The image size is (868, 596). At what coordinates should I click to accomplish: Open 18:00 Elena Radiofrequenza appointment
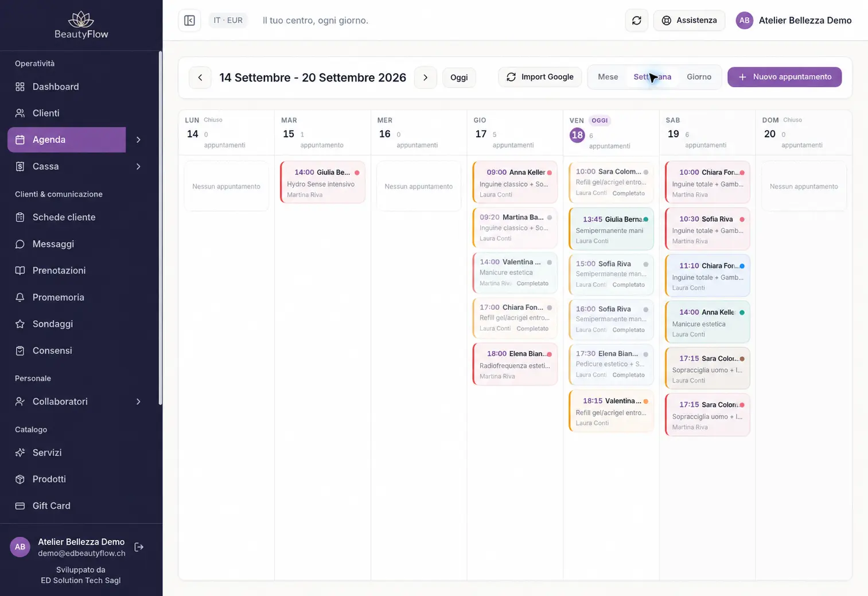(x=515, y=364)
